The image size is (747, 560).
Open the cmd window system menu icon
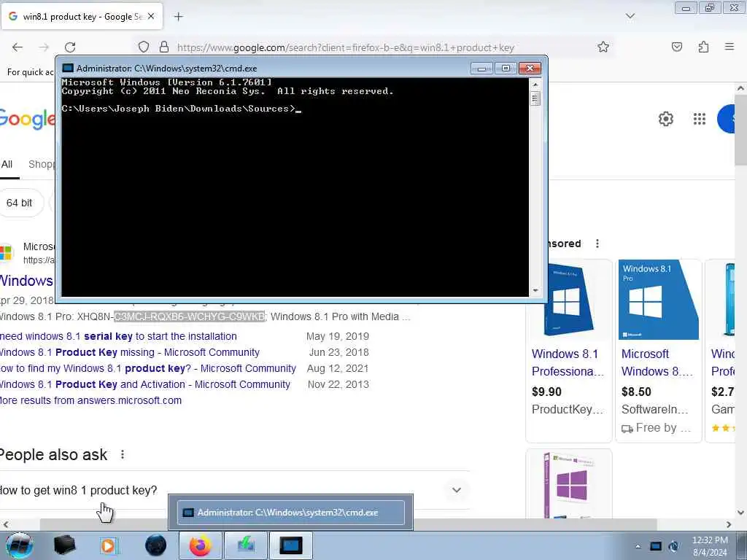[x=68, y=68]
